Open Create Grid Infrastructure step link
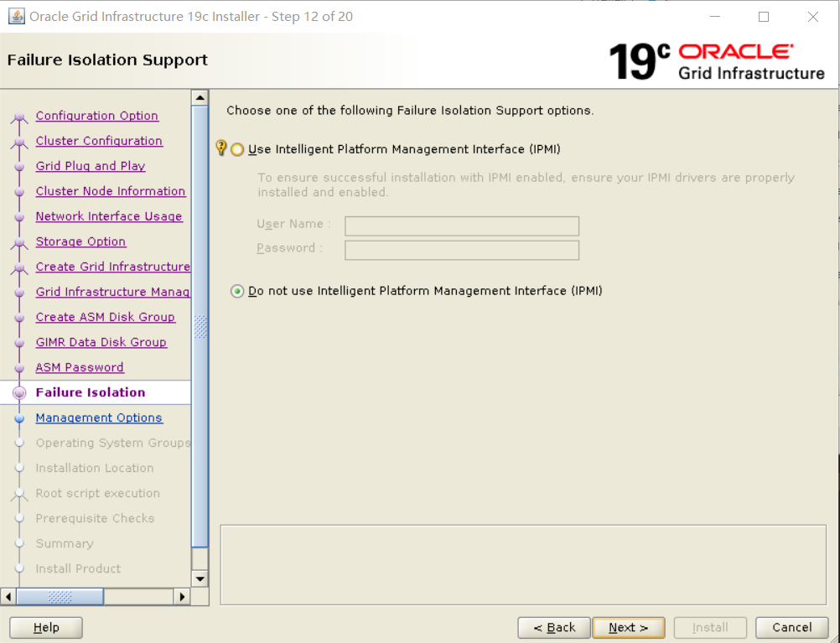The height and width of the screenshot is (643, 840). click(x=113, y=267)
